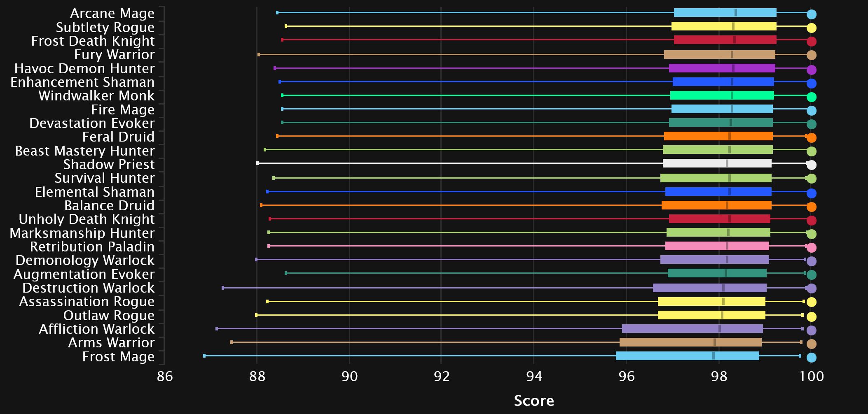The width and height of the screenshot is (868, 414).
Task: Click the Windwalker Monk green endpoint dot
Action: coord(811,97)
